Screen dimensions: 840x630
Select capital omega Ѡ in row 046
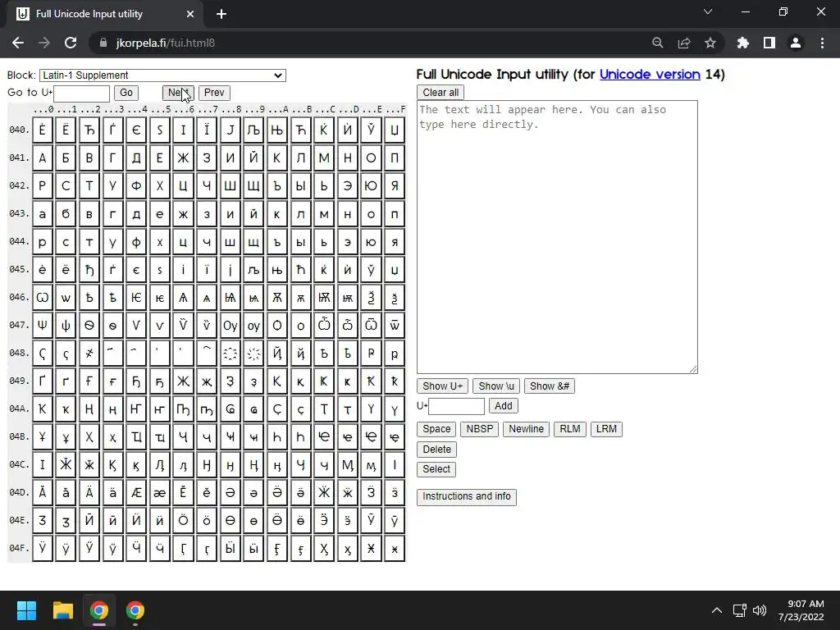(x=43, y=297)
